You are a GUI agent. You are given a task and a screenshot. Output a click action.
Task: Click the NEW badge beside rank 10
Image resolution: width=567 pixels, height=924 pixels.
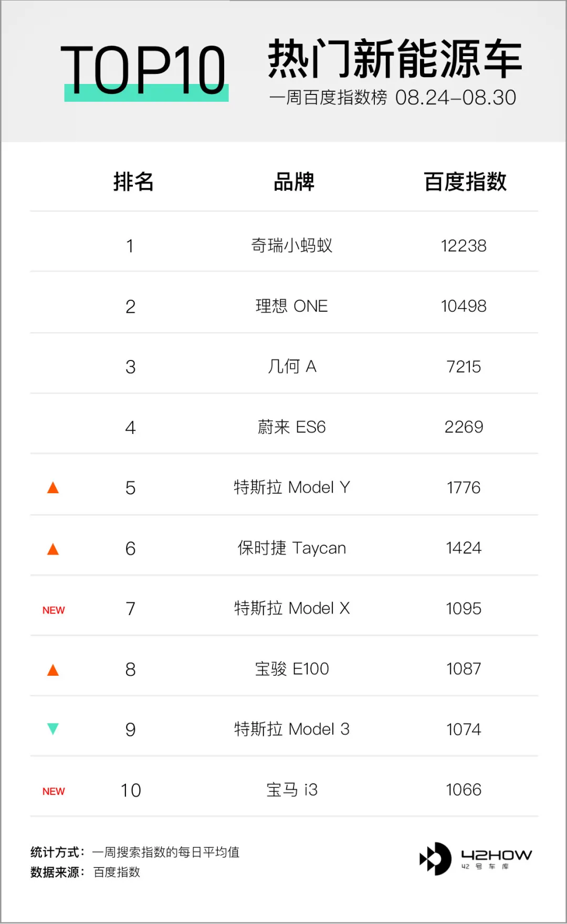54,791
